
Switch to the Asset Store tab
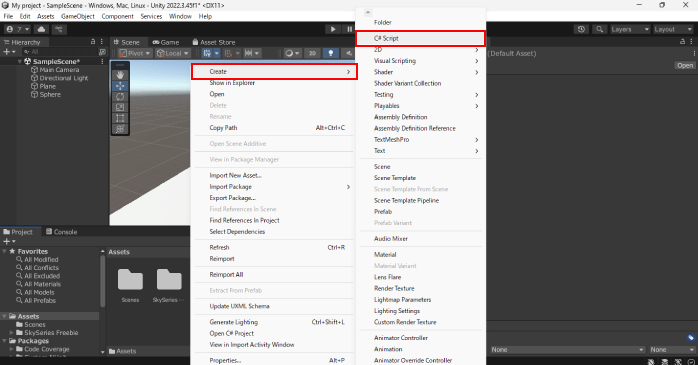coord(214,42)
